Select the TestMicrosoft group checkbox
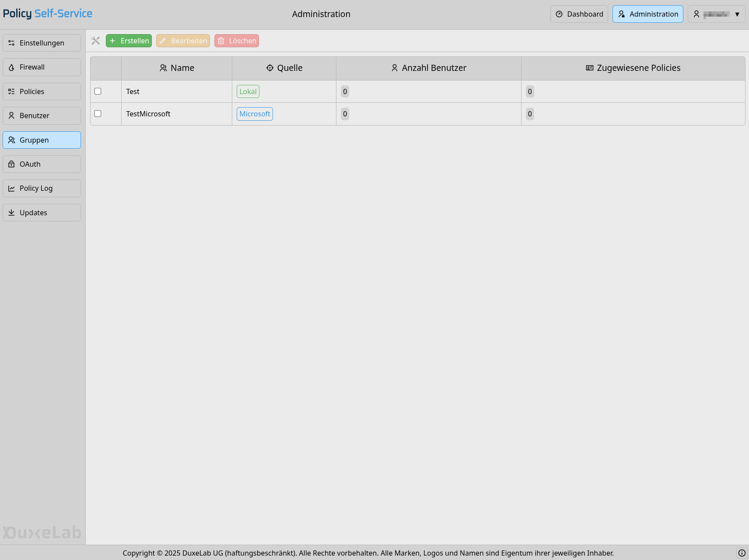Image resolution: width=749 pixels, height=560 pixels. [98, 114]
